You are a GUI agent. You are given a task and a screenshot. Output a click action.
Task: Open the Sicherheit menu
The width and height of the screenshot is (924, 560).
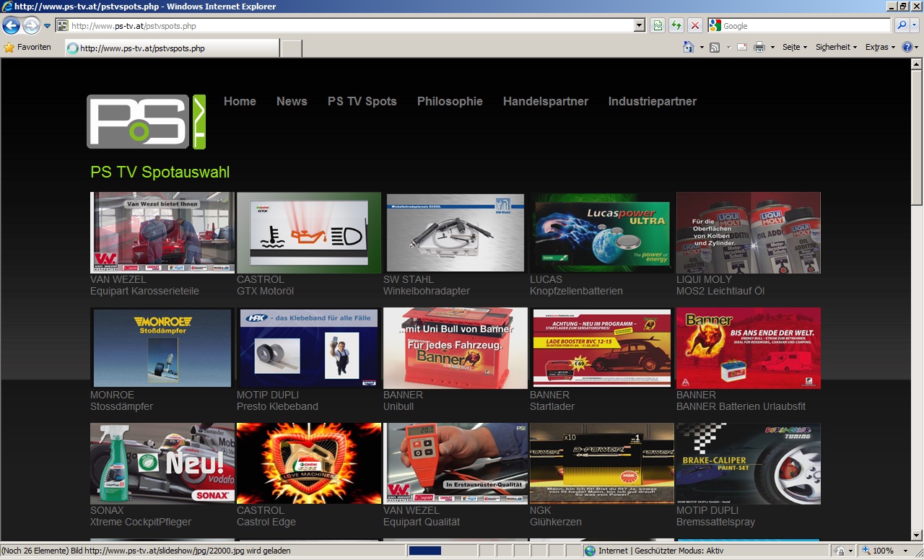[836, 47]
